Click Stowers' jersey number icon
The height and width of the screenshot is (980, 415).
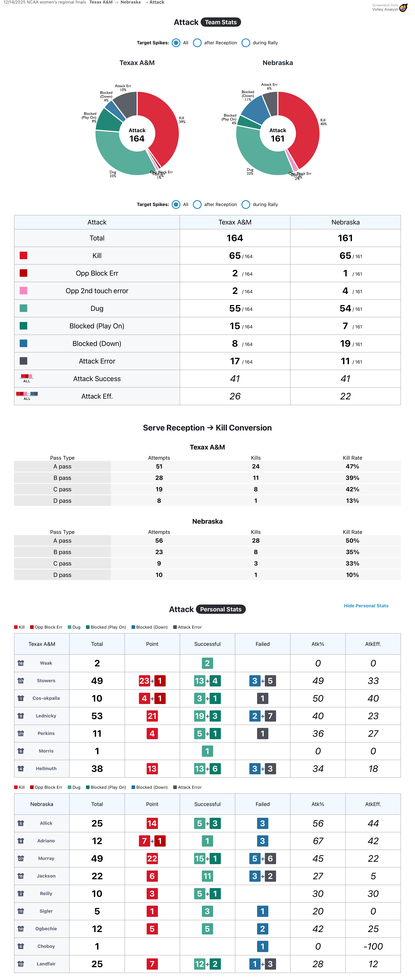pos(21,681)
